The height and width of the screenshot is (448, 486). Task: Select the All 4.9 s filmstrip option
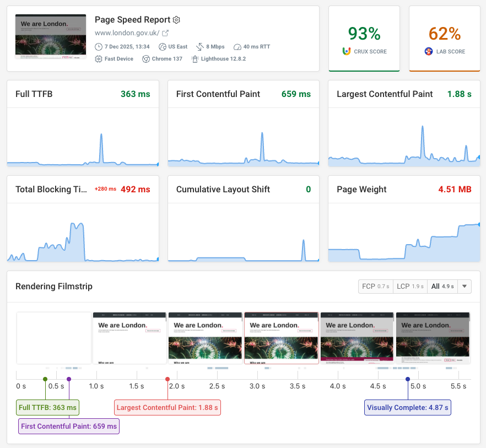click(441, 287)
